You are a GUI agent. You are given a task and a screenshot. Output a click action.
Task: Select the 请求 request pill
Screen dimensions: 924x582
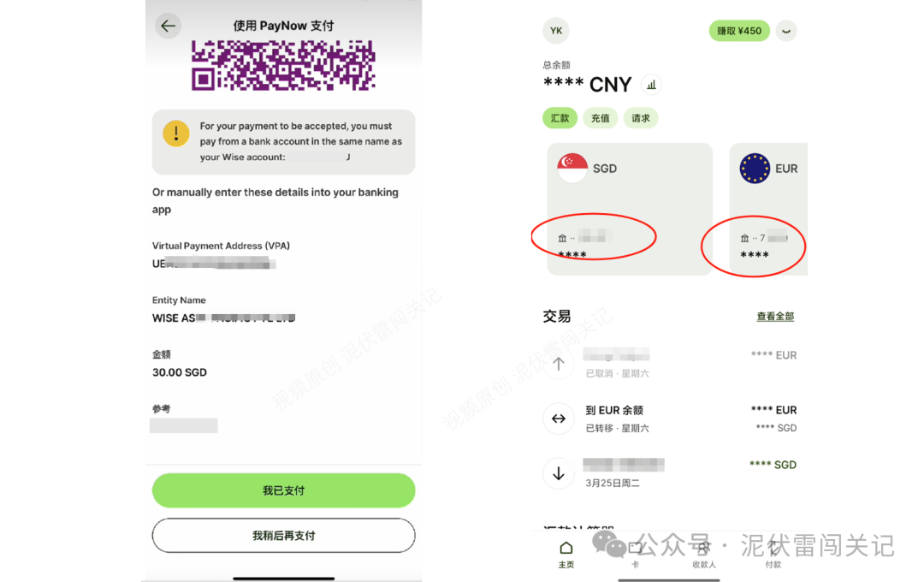click(641, 118)
